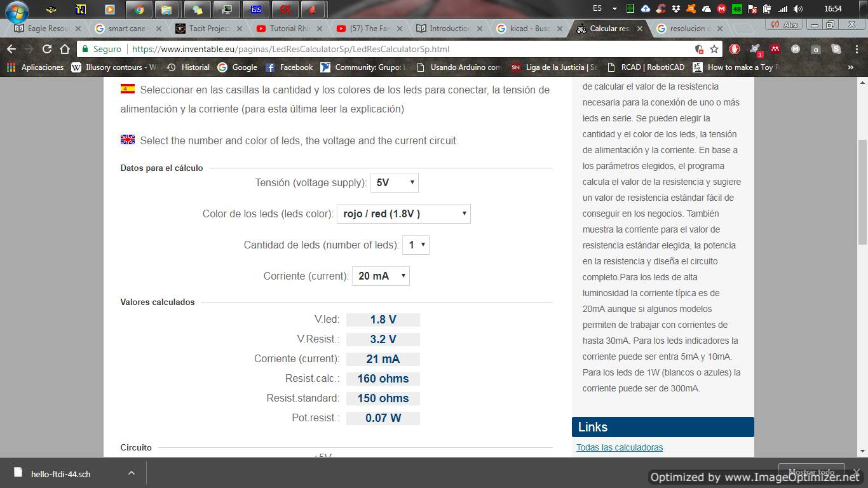The image size is (868, 488).
Task: Click the V.Resist. value '3.2 V'
Action: (383, 339)
